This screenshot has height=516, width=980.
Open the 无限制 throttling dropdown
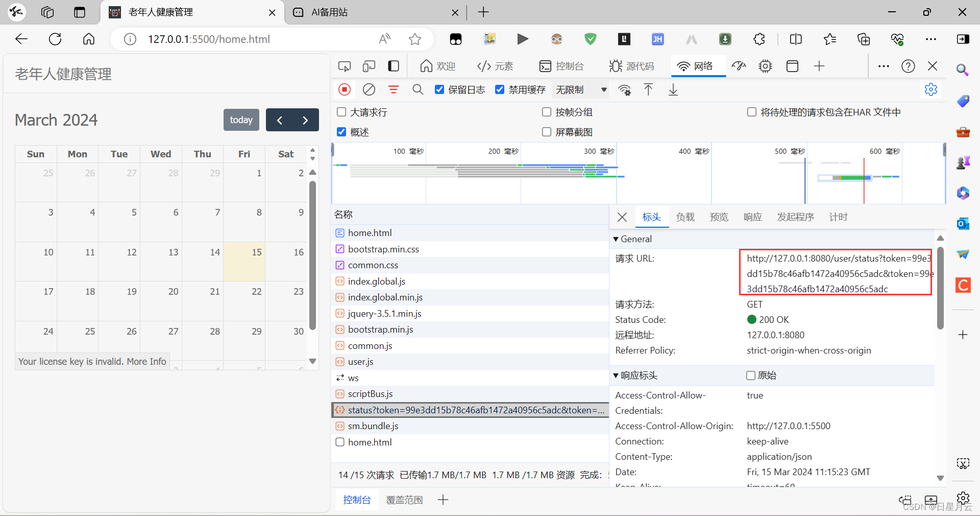581,90
